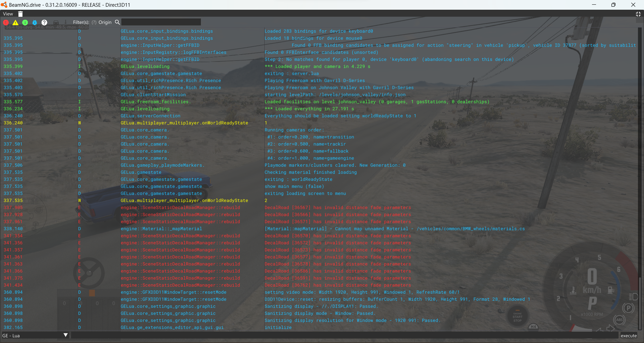The width and height of the screenshot is (644, 343).
Task: Select the warning row at timestamp 337.535
Action: point(320,200)
